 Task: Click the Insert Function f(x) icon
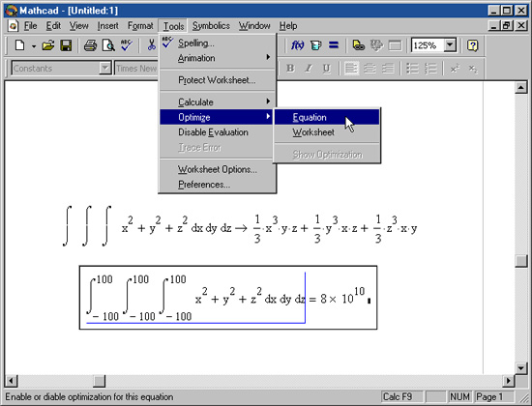(298, 45)
